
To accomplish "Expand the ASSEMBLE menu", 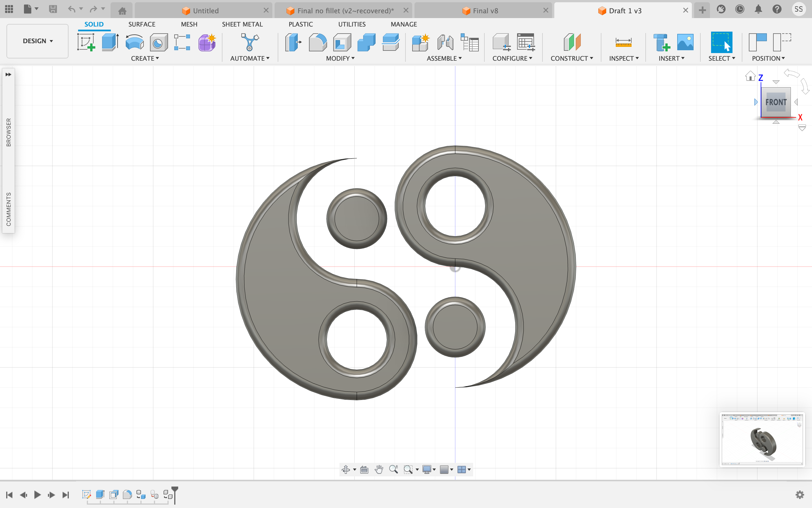I will 444,58.
